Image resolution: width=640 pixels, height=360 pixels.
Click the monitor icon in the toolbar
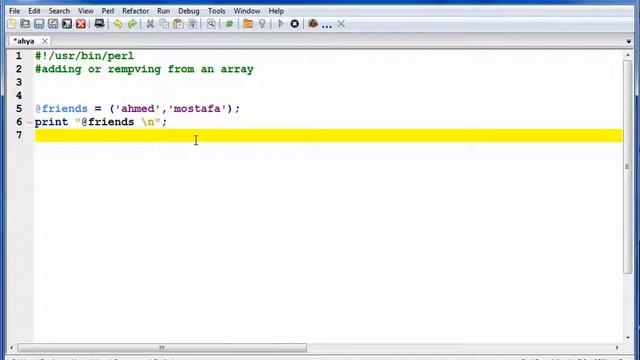click(99, 24)
